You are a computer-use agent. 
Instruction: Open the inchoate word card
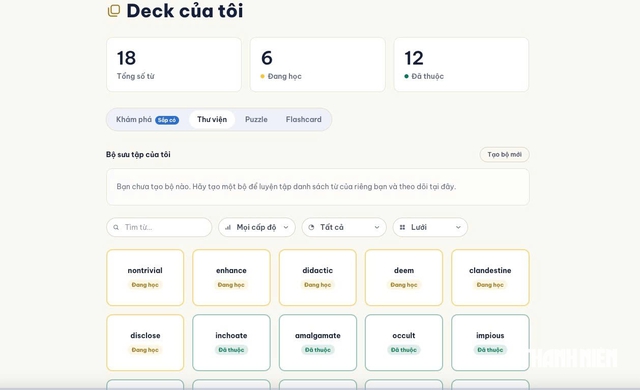click(231, 343)
